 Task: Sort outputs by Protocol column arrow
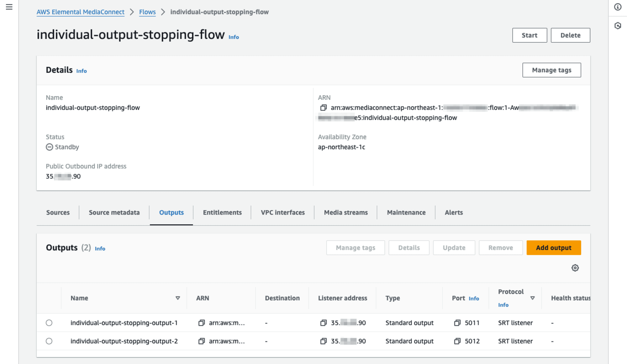[532, 298]
